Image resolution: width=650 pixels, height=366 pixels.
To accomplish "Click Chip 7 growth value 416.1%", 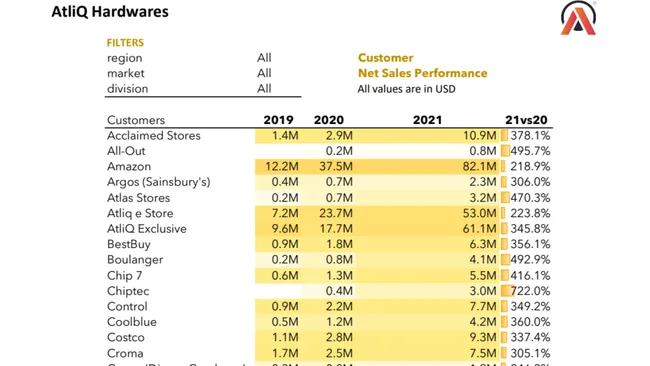I will pyautogui.click(x=530, y=276).
